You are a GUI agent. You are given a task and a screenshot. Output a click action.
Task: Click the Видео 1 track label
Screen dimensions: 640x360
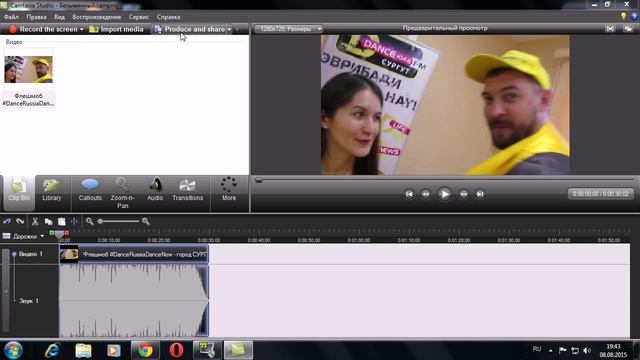tap(31, 254)
